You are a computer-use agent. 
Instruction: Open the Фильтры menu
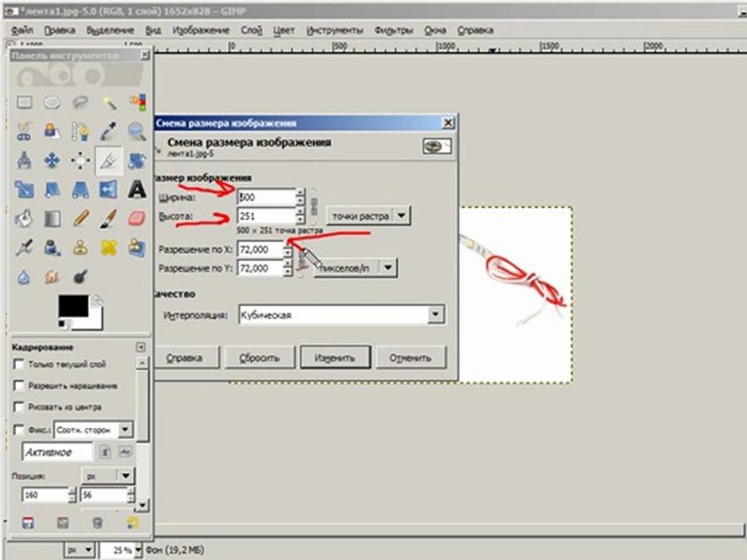[x=394, y=30]
